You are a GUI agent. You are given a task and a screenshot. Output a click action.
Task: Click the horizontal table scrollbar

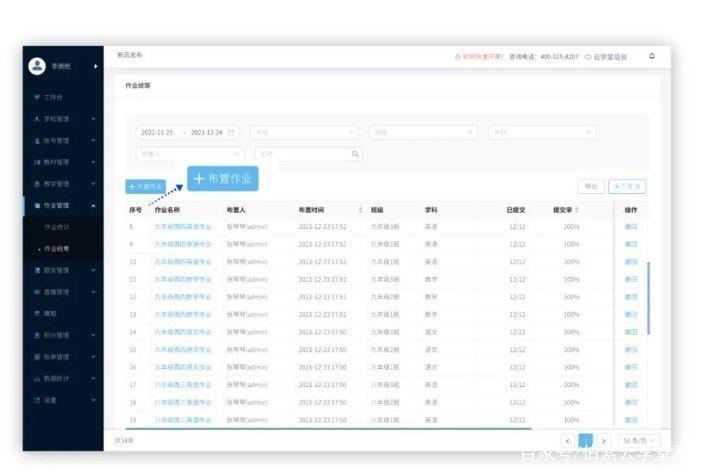click(x=328, y=428)
